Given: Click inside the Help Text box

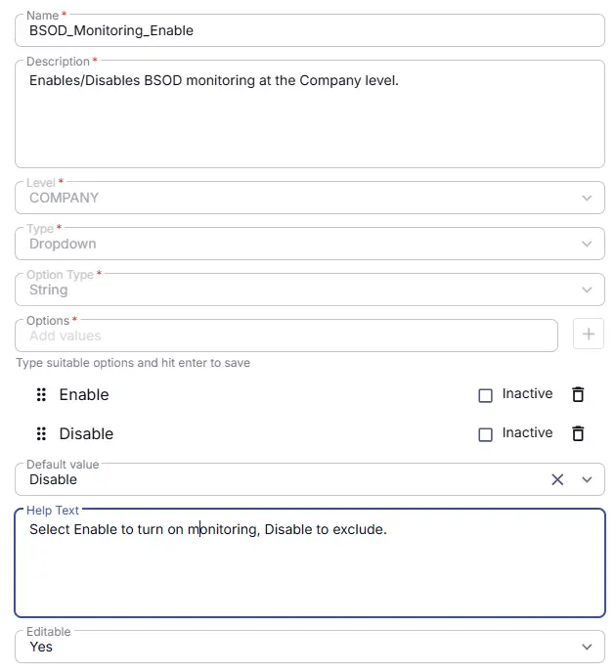Looking at the screenshot, I should coord(310,562).
